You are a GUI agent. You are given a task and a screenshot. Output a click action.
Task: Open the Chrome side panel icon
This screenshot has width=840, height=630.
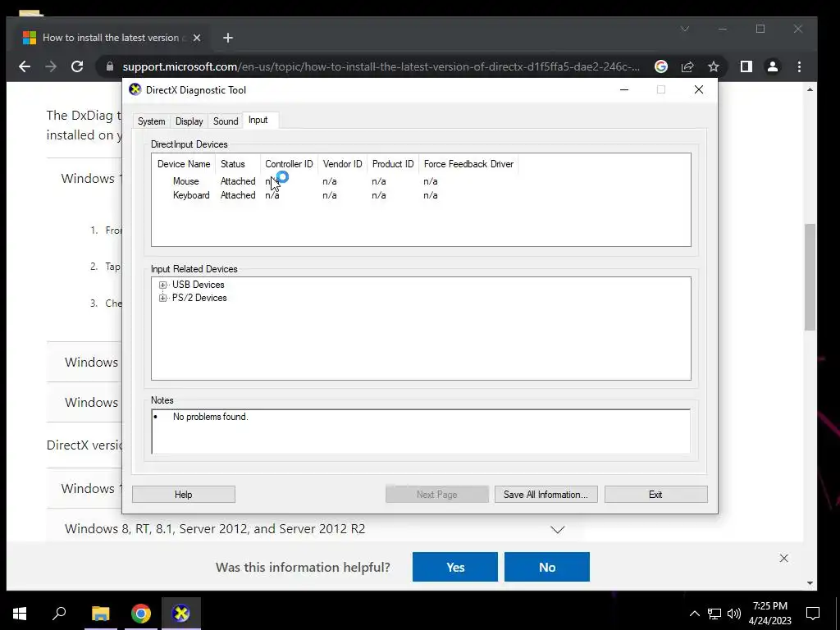(x=746, y=66)
